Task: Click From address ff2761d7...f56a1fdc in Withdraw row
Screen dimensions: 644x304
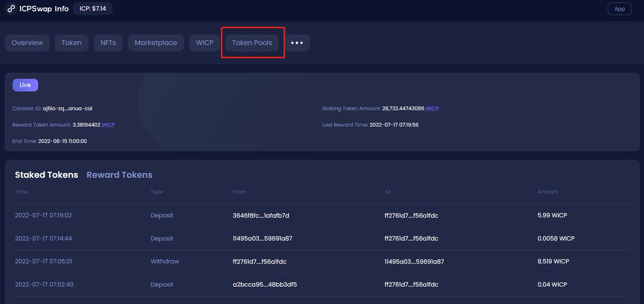Action: 260,262
